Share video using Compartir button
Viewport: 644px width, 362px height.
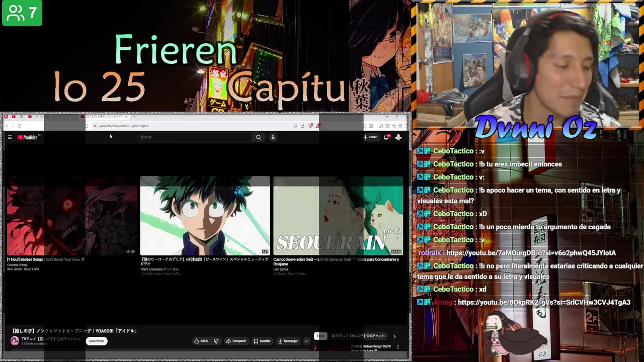tap(236, 341)
